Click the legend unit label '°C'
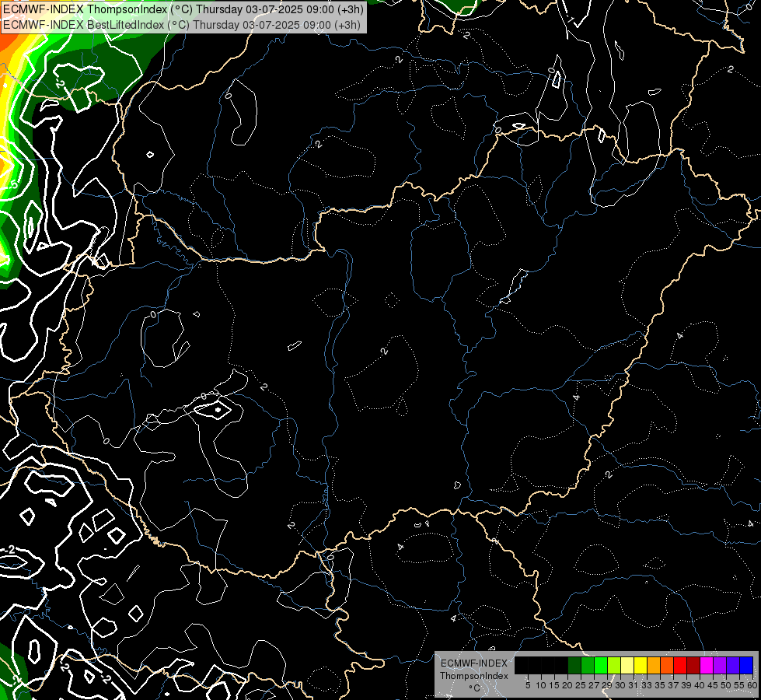The width and height of the screenshot is (761, 700). click(475, 688)
